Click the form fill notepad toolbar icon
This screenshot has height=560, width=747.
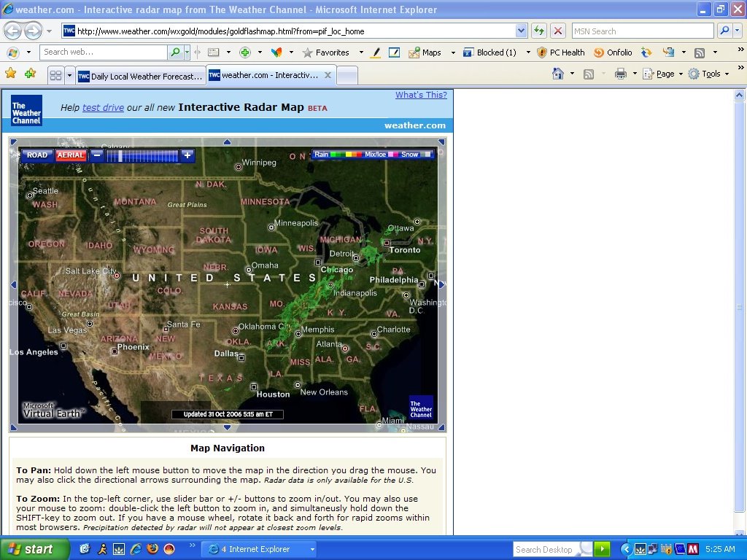(x=394, y=52)
